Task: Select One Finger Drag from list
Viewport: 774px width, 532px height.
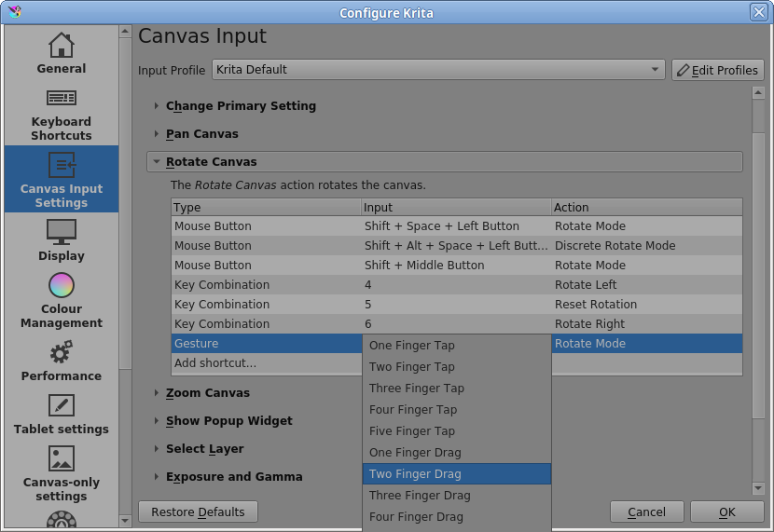Action: tap(457, 453)
